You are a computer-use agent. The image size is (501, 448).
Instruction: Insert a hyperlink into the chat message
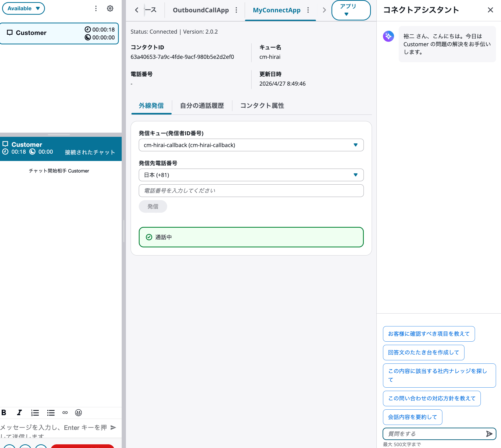pos(65,413)
